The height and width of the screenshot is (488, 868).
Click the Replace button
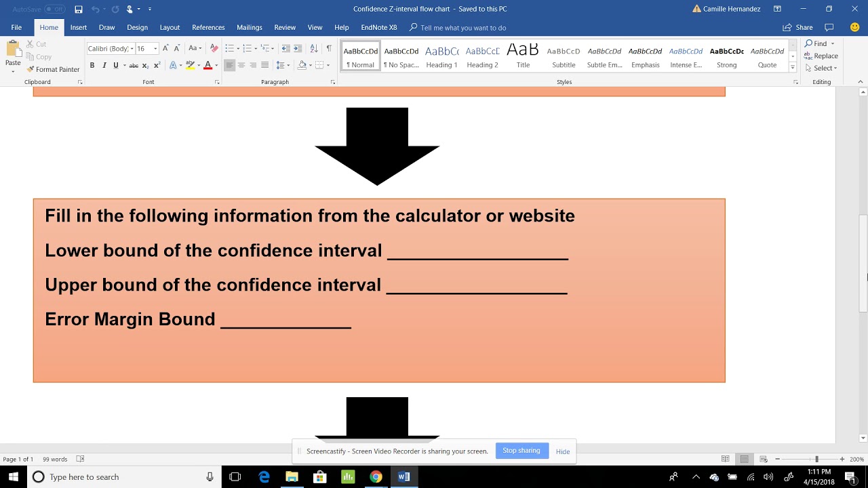[x=821, y=56]
